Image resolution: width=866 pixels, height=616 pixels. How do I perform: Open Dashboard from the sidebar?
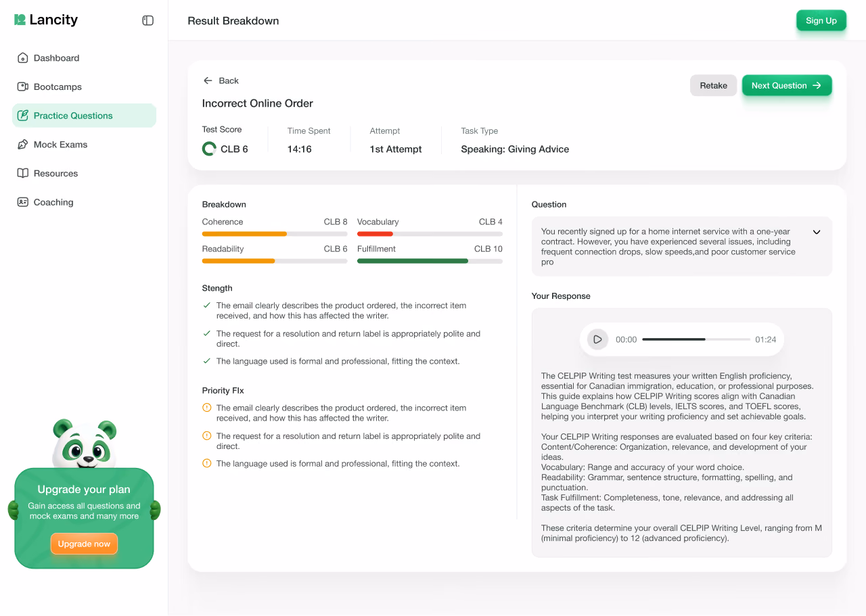point(84,58)
